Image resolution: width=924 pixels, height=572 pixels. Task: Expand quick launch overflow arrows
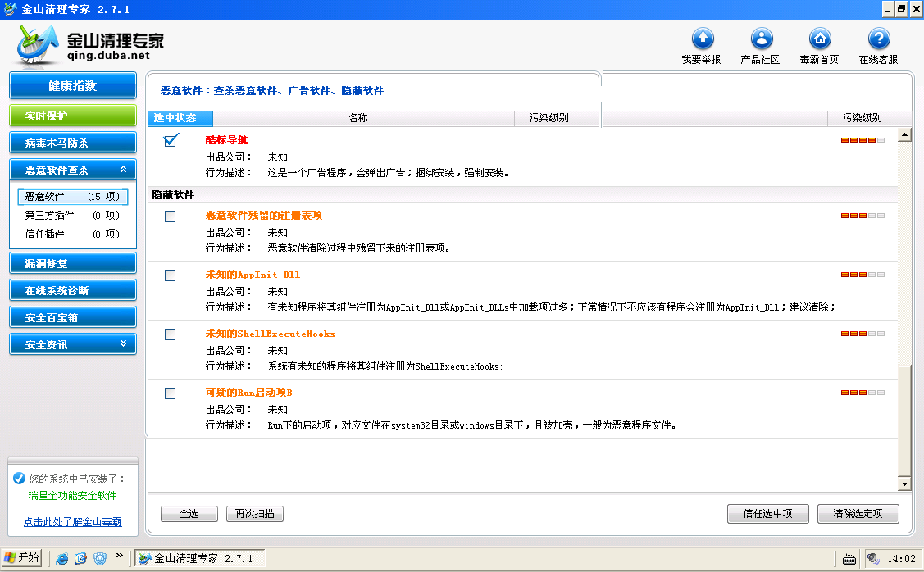pyautogui.click(x=120, y=555)
